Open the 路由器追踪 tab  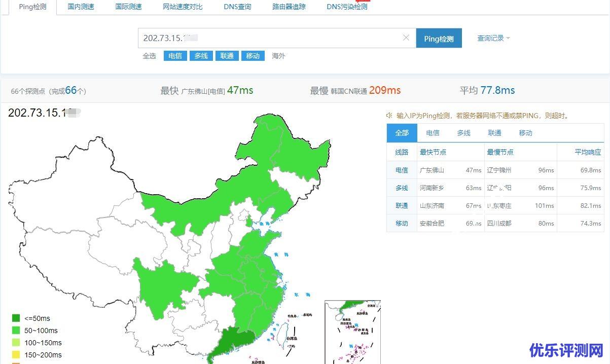pyautogui.click(x=289, y=7)
